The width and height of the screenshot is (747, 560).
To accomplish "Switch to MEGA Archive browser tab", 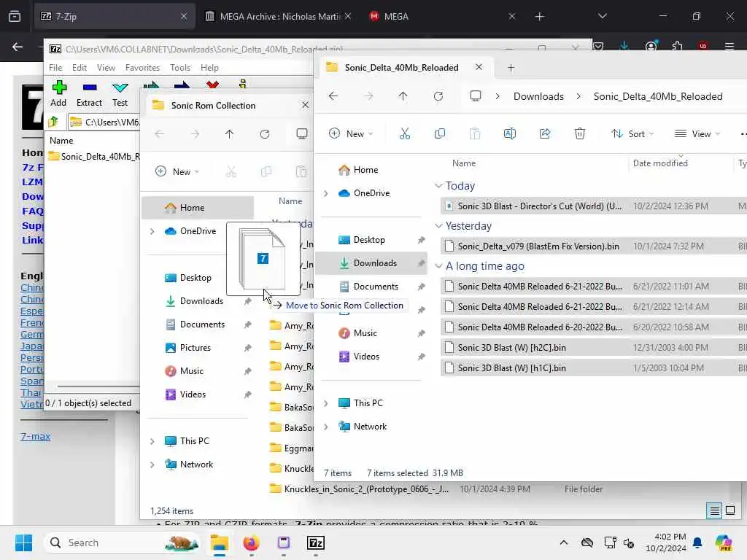I will (279, 16).
